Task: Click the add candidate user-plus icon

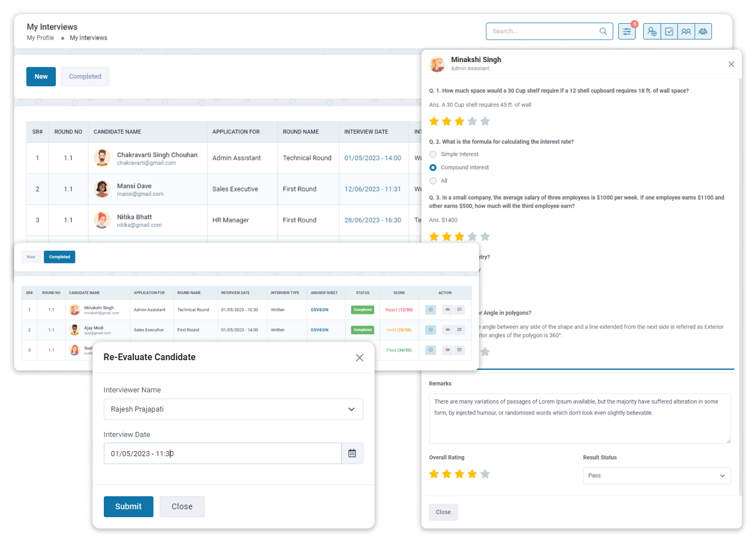Action: coord(652,32)
